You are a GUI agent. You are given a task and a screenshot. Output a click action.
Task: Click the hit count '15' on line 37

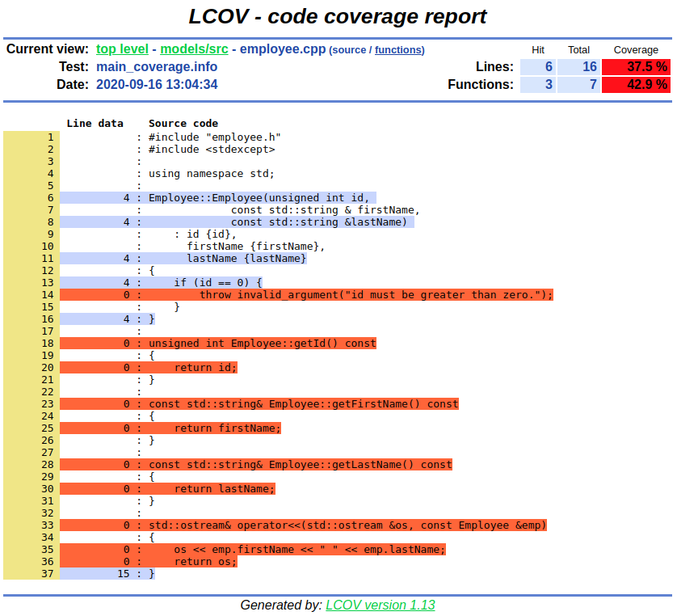pyautogui.click(x=124, y=574)
